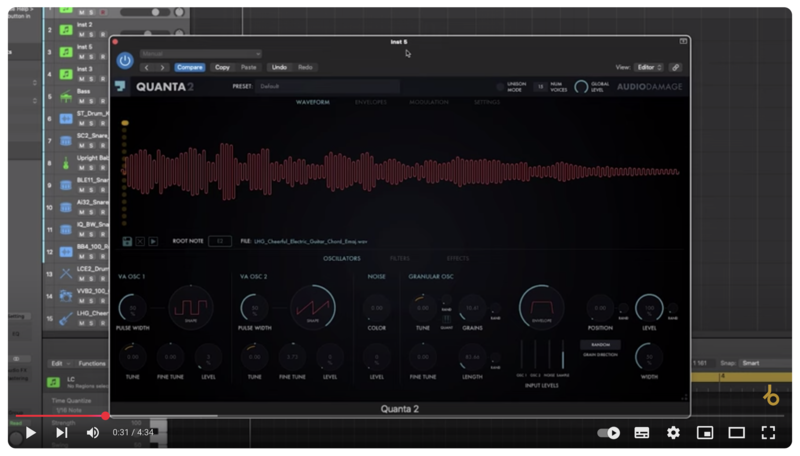Image resolution: width=800 pixels, height=456 pixels.
Task: Click the Random grain direction button
Action: click(601, 345)
